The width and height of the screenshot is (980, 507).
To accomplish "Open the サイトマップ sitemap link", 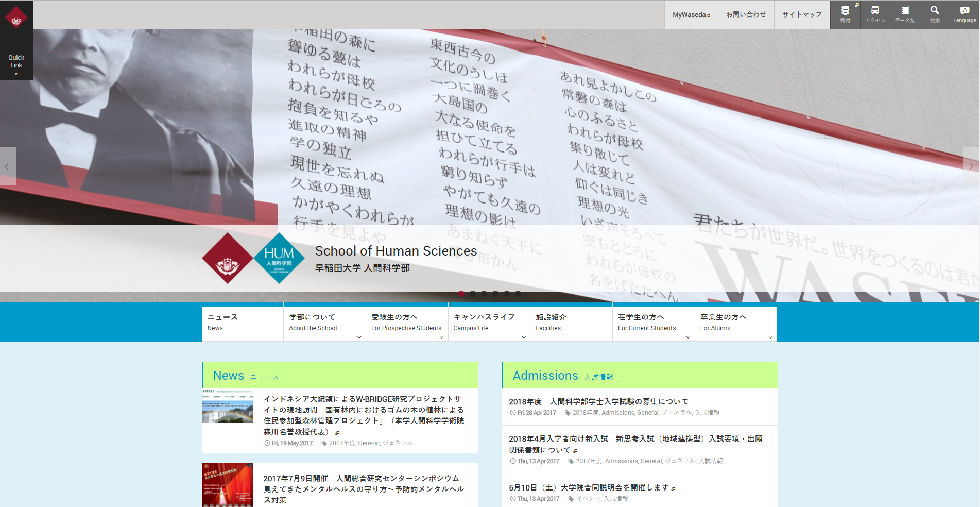I will pyautogui.click(x=802, y=15).
